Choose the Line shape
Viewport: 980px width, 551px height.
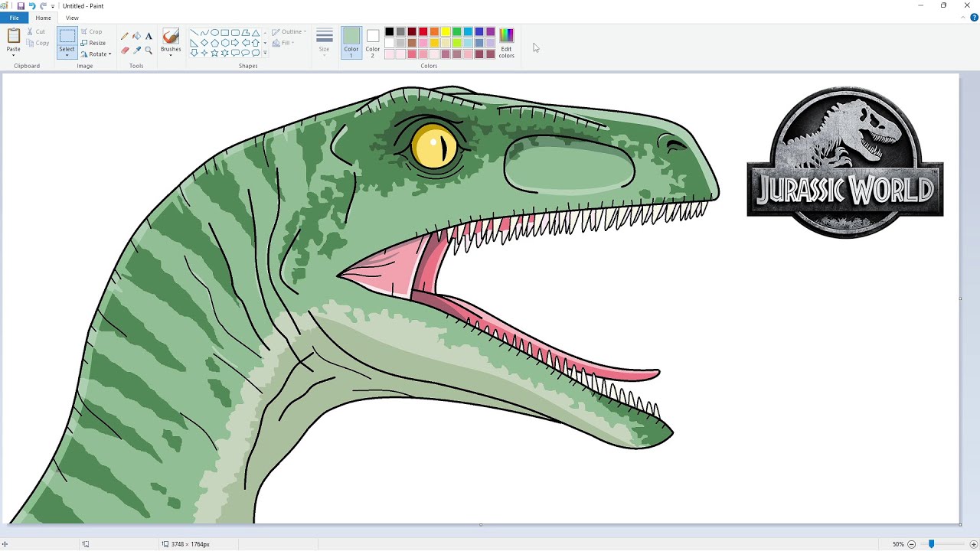[194, 33]
